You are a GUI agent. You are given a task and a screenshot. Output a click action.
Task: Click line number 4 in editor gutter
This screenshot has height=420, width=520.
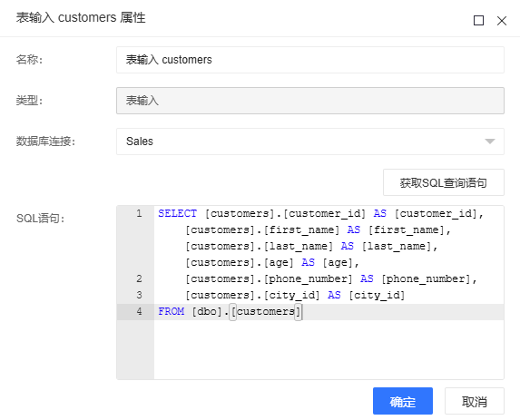139,312
